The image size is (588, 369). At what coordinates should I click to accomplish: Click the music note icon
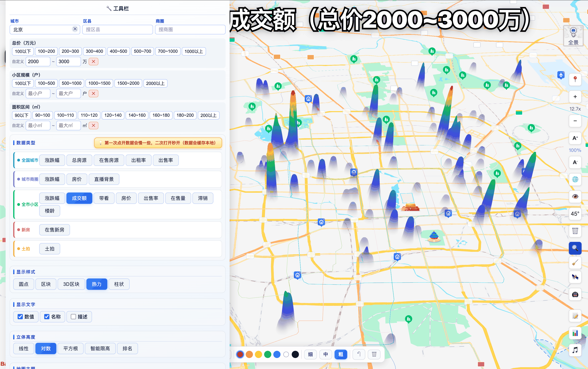pyautogui.click(x=575, y=350)
